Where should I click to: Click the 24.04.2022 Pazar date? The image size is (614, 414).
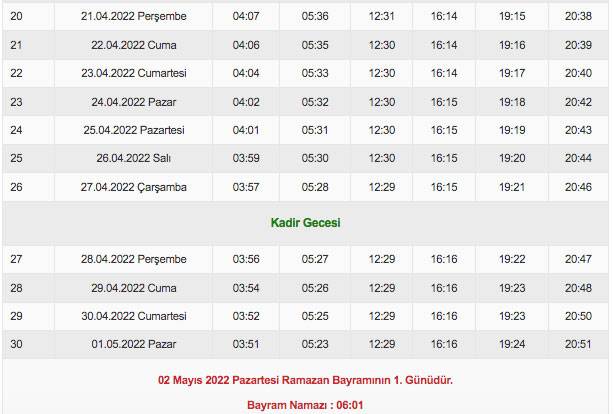pyautogui.click(x=134, y=102)
